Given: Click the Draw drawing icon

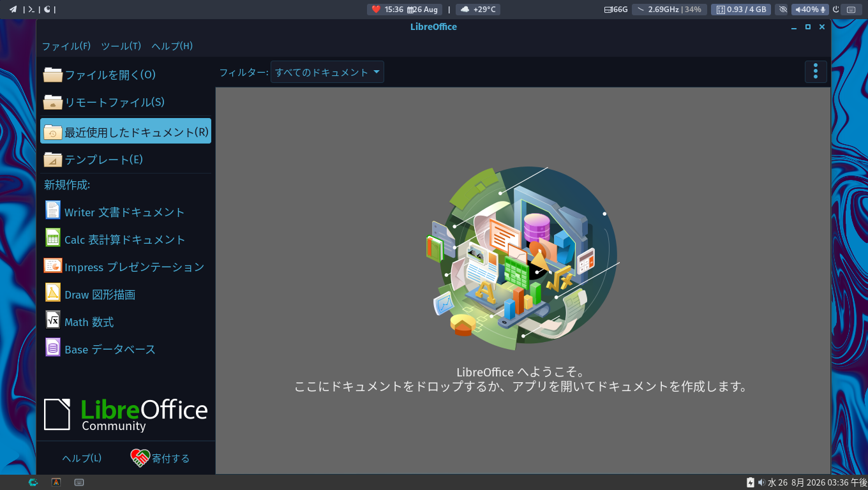Looking at the screenshot, I should click(x=53, y=292).
